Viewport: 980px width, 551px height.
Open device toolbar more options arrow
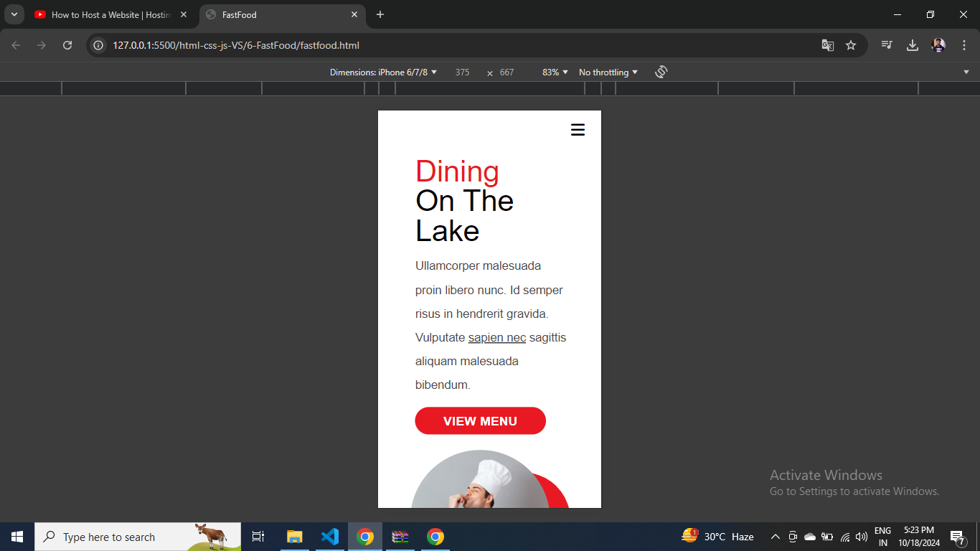966,72
